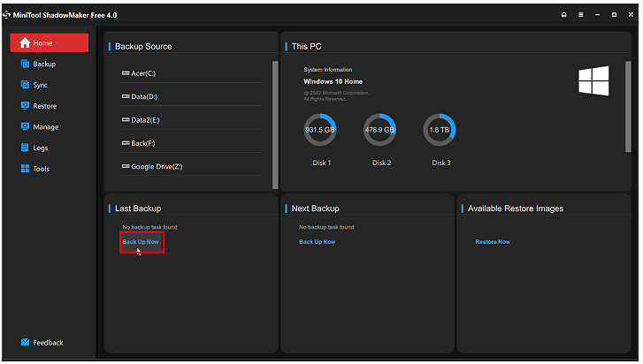Select the Back(F:) drive in Backup Source

[191, 143]
